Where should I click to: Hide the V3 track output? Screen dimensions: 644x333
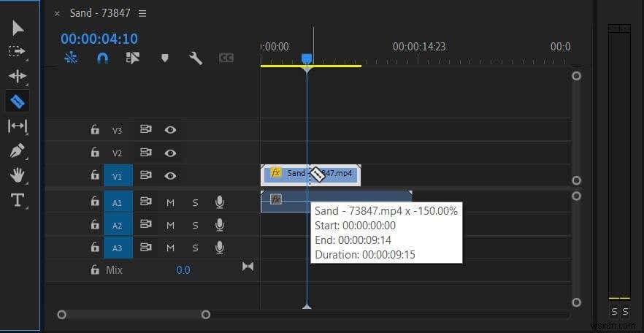coord(170,130)
